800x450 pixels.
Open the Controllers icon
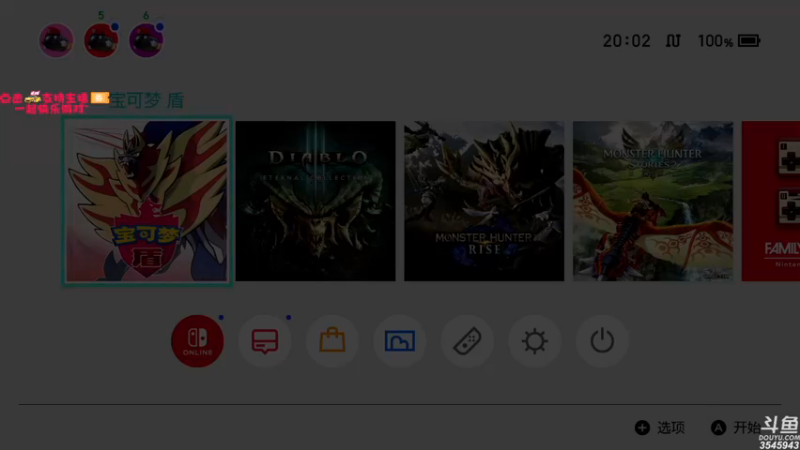pos(467,341)
